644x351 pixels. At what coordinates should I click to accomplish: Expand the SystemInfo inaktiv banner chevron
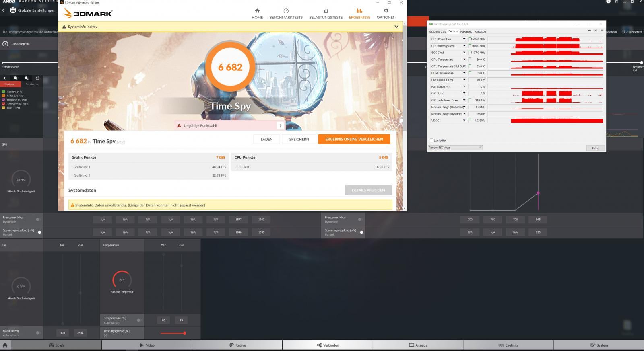(x=396, y=27)
